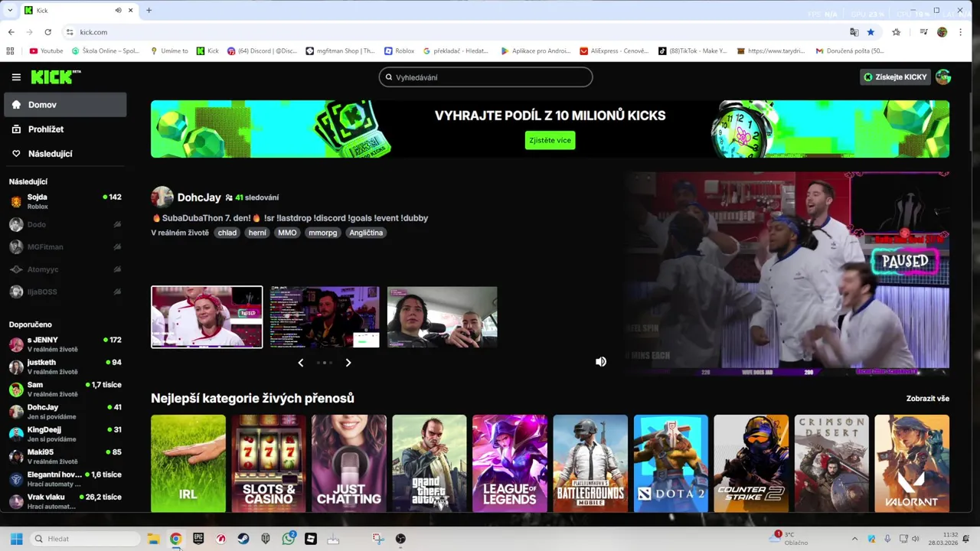Click DohcJay's round avatar in featured stream
Screen dimensions: 980x551
(x=162, y=197)
